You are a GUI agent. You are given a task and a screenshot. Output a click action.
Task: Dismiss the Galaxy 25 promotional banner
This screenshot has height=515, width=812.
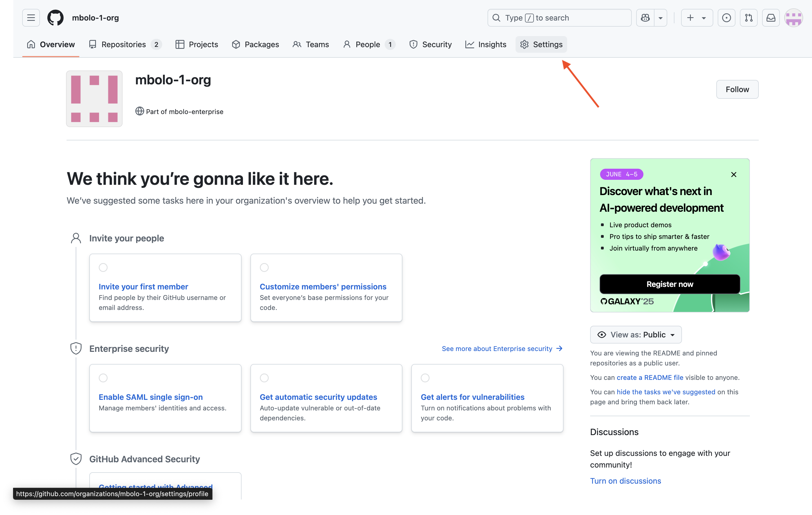734,175
